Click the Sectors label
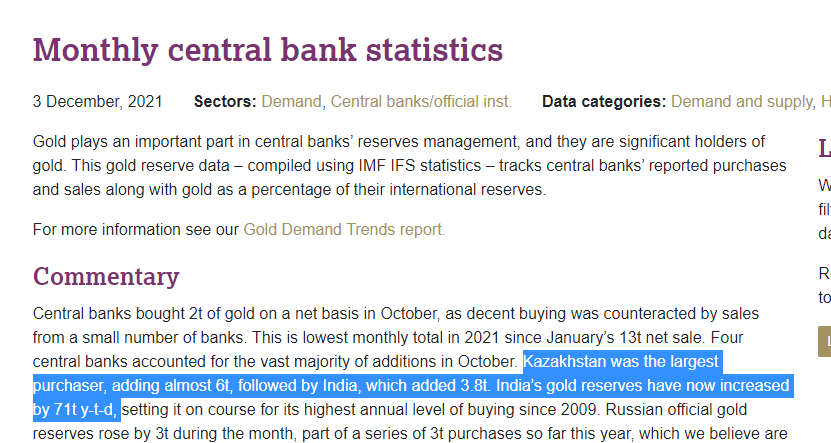831x443 pixels. [225, 101]
